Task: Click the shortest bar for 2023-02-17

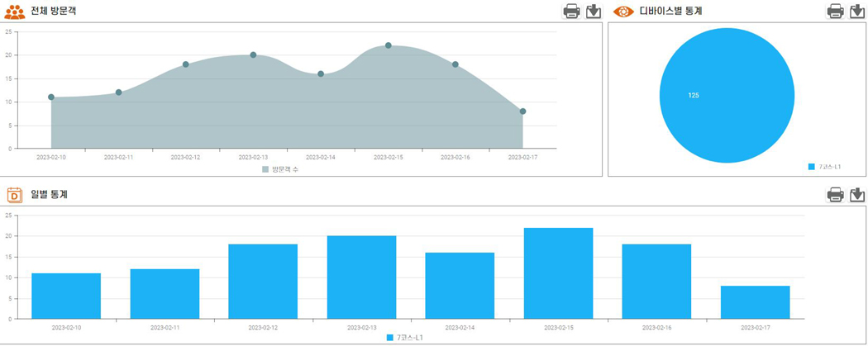Action: pyautogui.click(x=755, y=302)
